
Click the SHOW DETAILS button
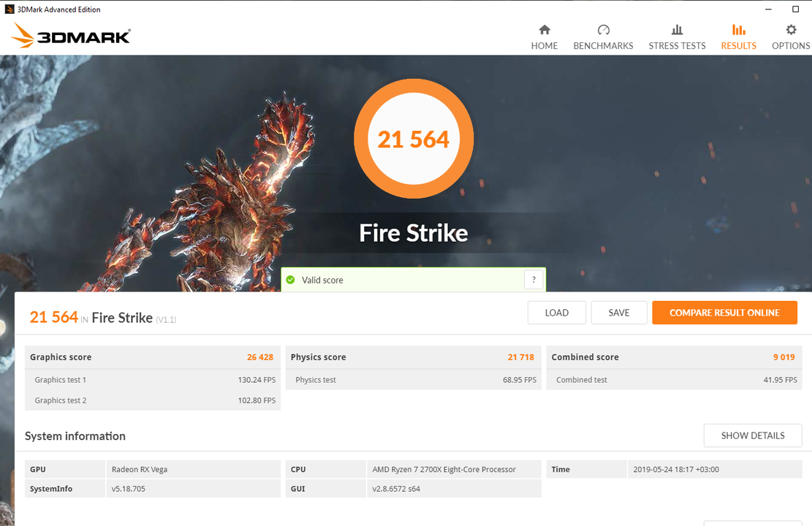(x=753, y=435)
